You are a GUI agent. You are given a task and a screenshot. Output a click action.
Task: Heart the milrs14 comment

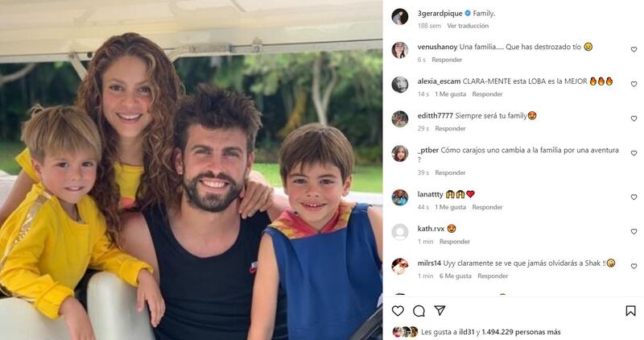[x=634, y=266]
